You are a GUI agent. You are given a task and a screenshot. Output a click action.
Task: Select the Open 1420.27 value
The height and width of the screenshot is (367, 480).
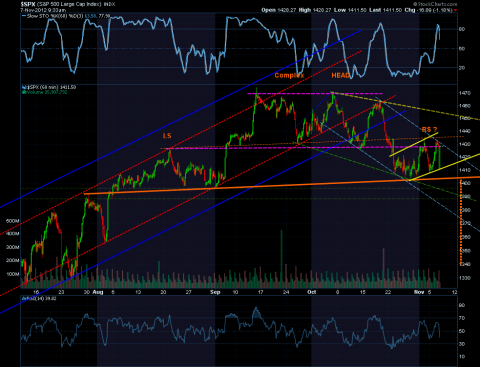click(279, 10)
